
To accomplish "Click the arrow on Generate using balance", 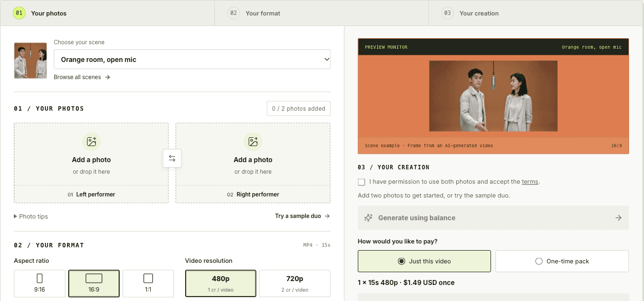I will [619, 218].
